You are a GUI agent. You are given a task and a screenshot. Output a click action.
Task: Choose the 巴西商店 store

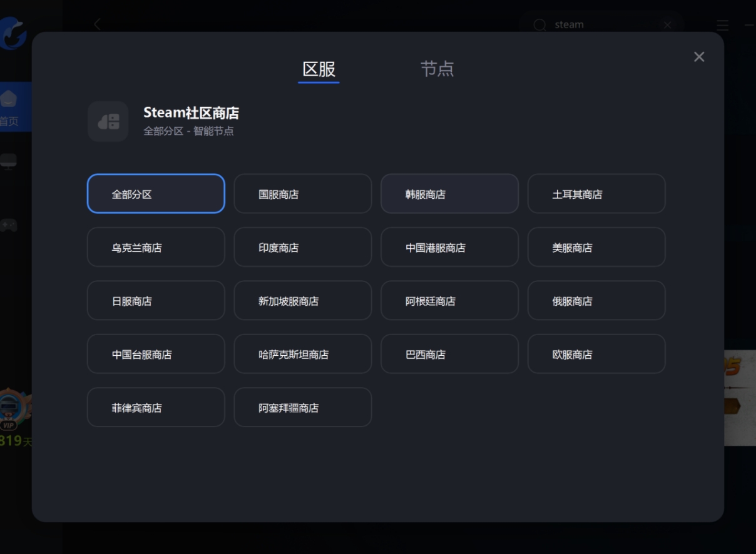pos(449,354)
